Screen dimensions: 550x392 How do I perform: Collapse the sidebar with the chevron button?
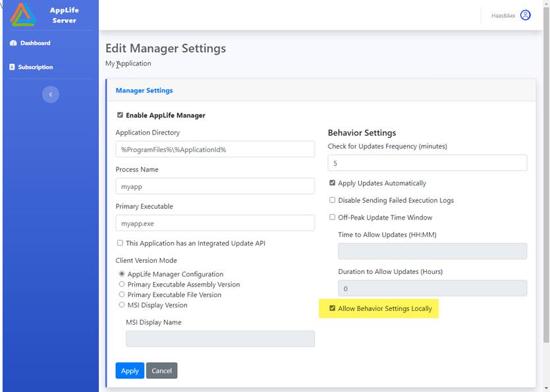pyautogui.click(x=51, y=94)
